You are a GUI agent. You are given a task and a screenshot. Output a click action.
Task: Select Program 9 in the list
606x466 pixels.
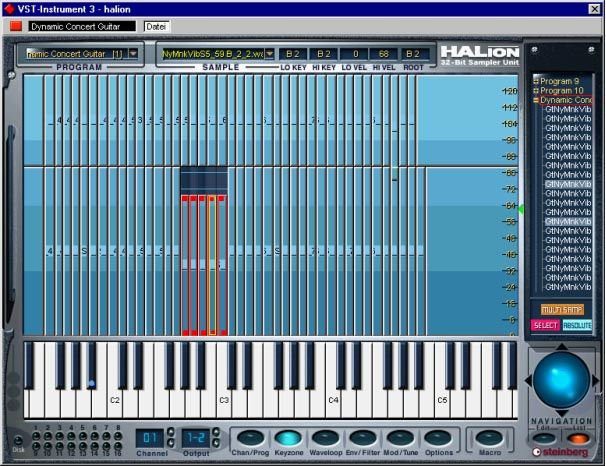tap(559, 81)
